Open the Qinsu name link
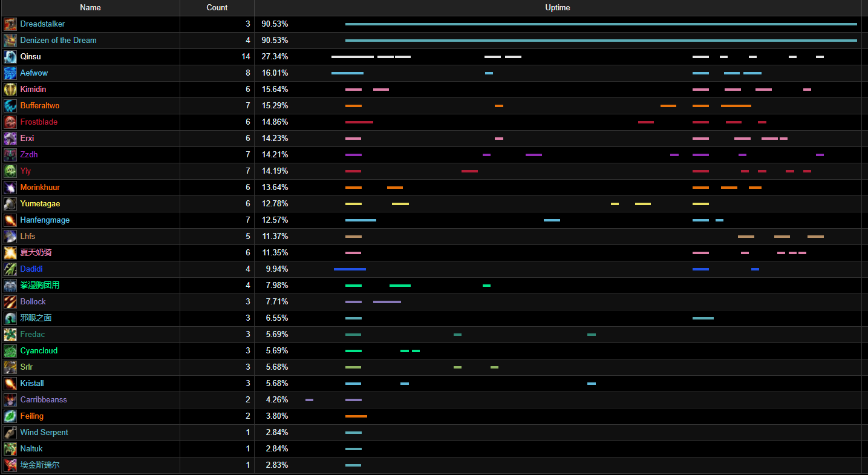 point(30,57)
